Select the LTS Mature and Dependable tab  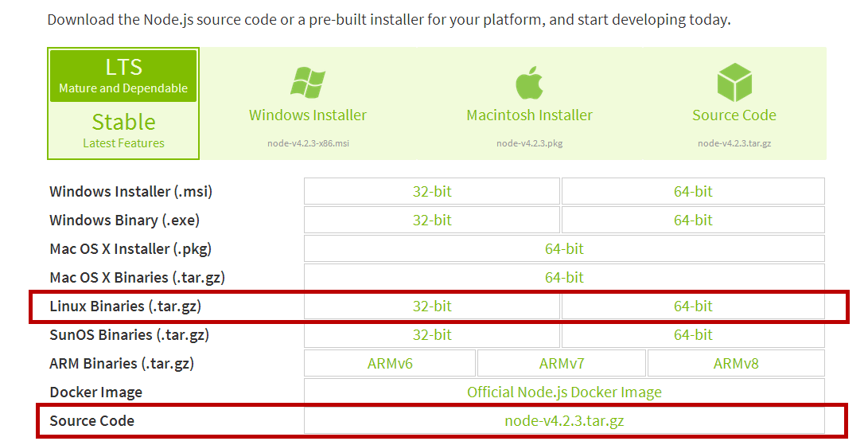tap(123, 76)
